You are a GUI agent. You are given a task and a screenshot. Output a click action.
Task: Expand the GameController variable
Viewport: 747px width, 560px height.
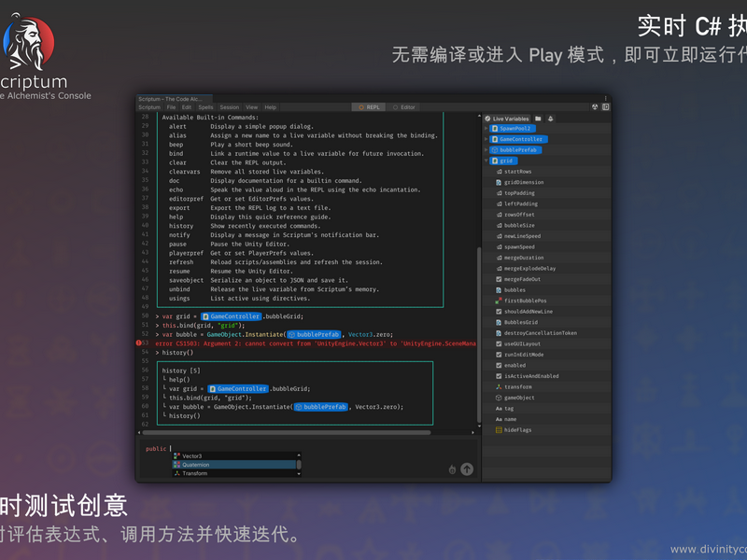click(x=486, y=139)
